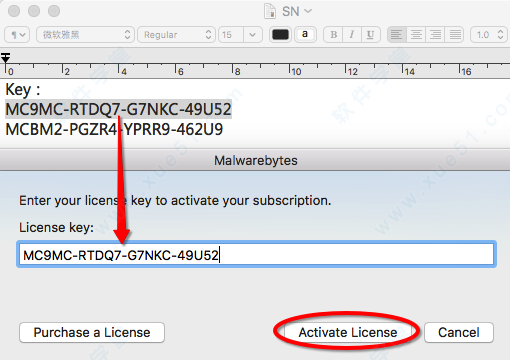Image resolution: width=510 pixels, height=360 pixels.
Task: Toggle underline formatting
Action: [x=370, y=35]
